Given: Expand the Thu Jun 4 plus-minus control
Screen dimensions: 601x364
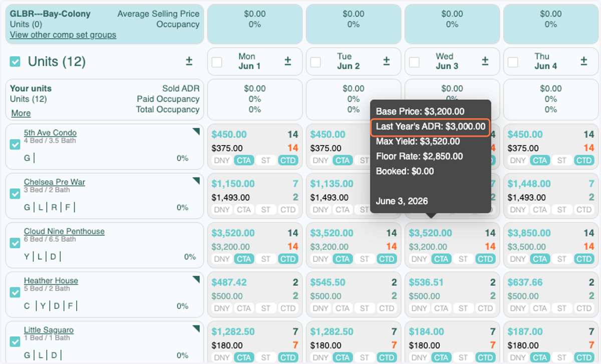Looking at the screenshot, I should click(x=583, y=61).
